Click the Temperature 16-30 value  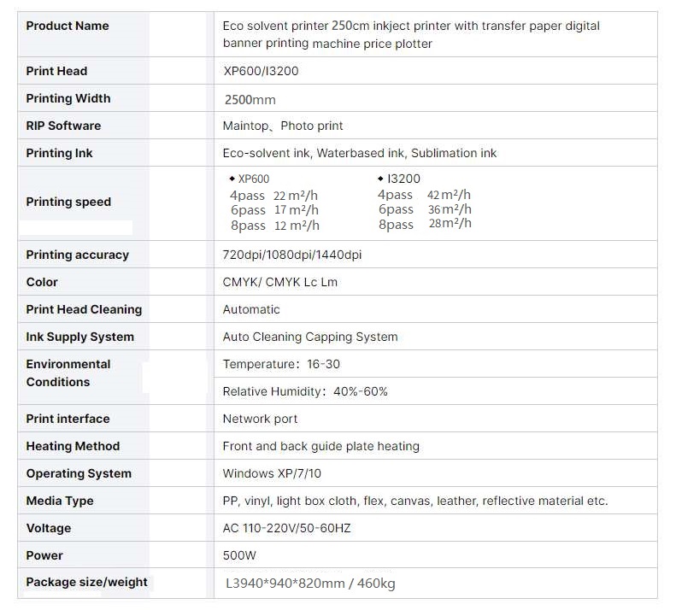point(281,364)
